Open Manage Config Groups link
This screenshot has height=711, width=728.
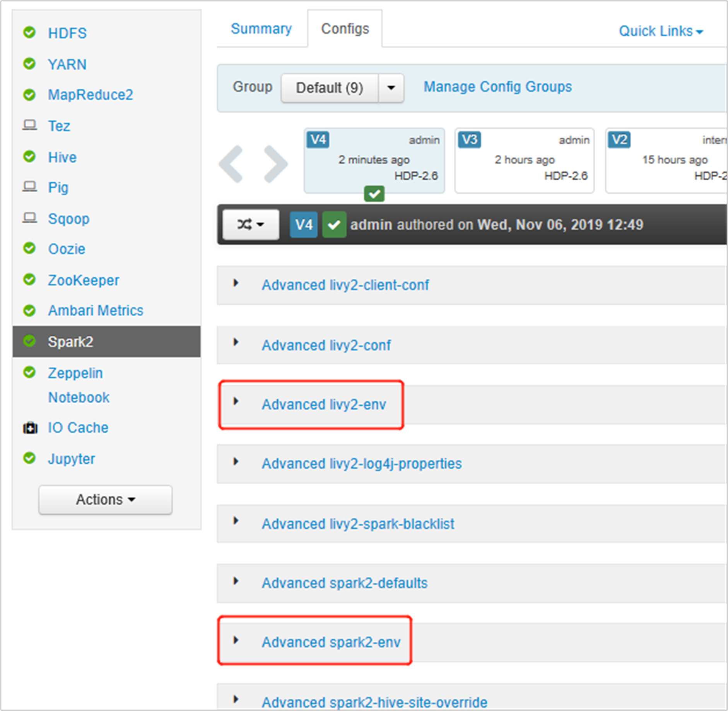(x=497, y=87)
